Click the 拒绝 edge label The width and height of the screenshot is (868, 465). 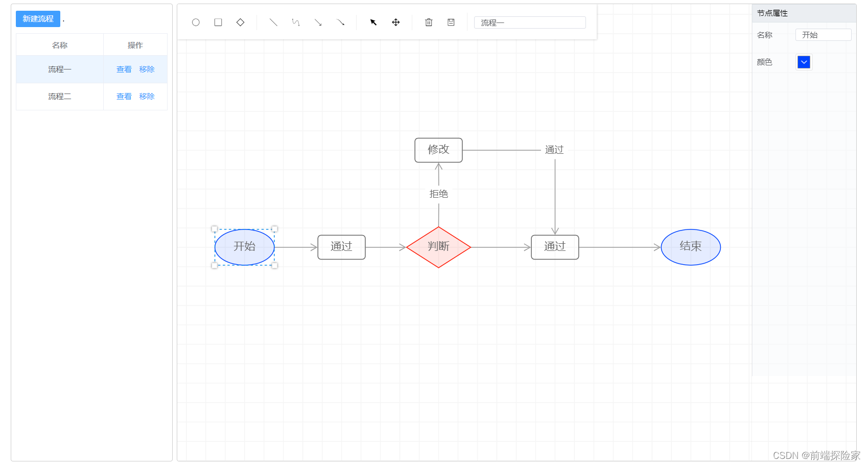pos(439,194)
